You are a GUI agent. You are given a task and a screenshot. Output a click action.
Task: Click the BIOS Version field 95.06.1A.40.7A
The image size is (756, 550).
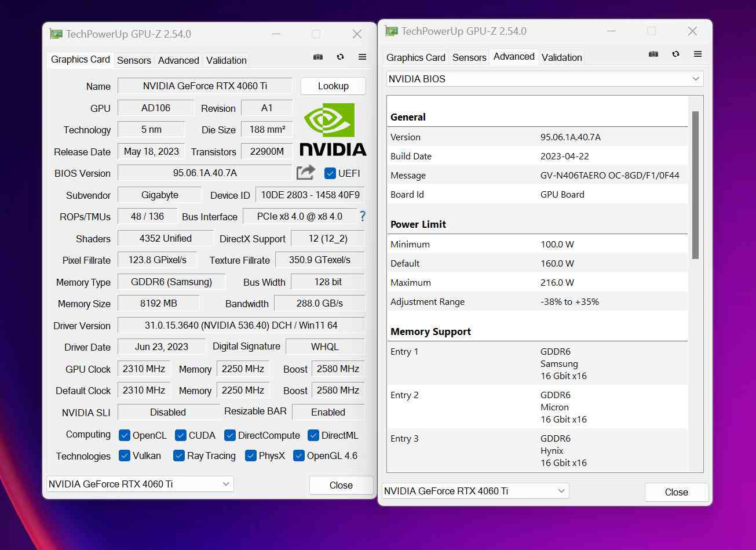click(x=205, y=173)
